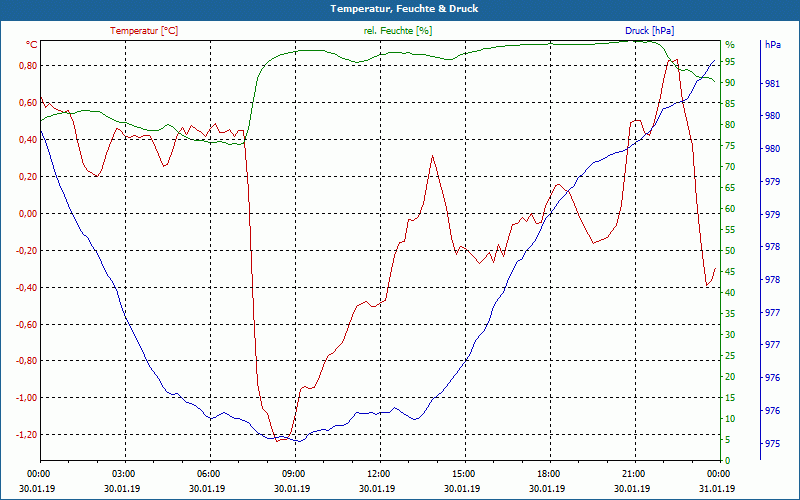The image size is (800, 500).
Task: Click the 18:00 time axis label
Action: [548, 473]
